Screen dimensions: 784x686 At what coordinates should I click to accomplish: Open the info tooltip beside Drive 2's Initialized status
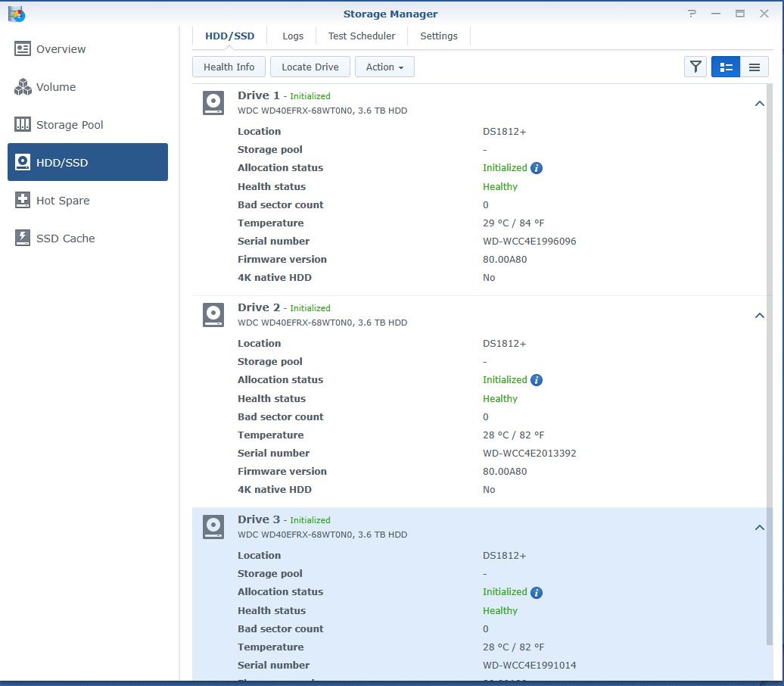[536, 379]
